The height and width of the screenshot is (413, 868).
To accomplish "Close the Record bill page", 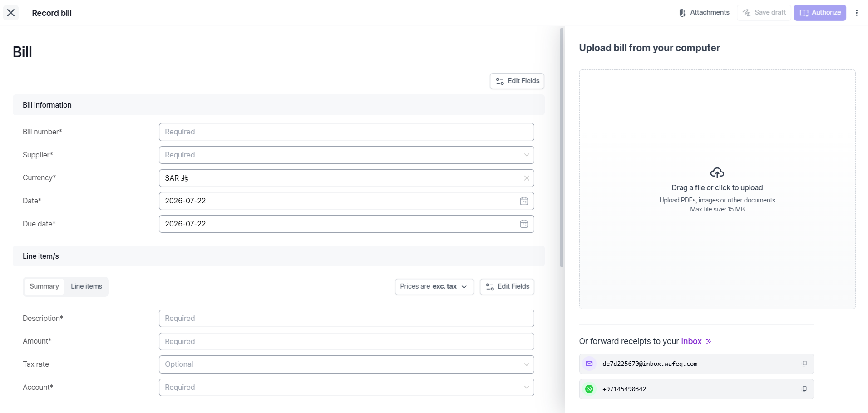I will (11, 13).
